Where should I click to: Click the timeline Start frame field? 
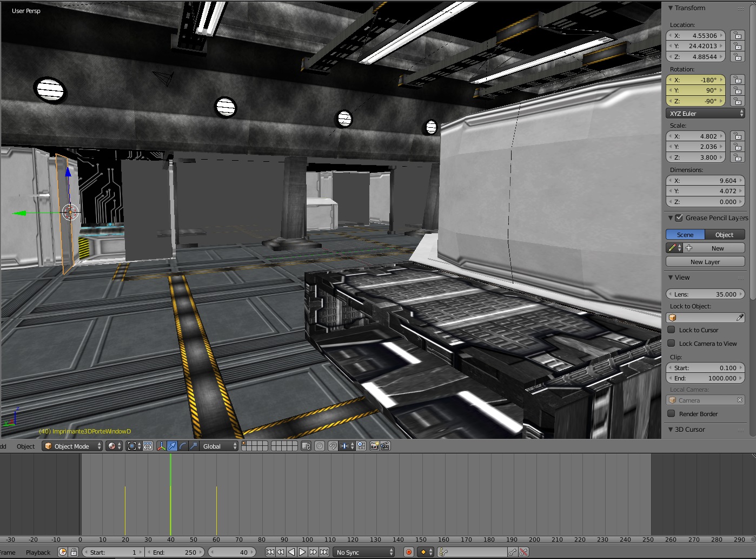(113, 552)
